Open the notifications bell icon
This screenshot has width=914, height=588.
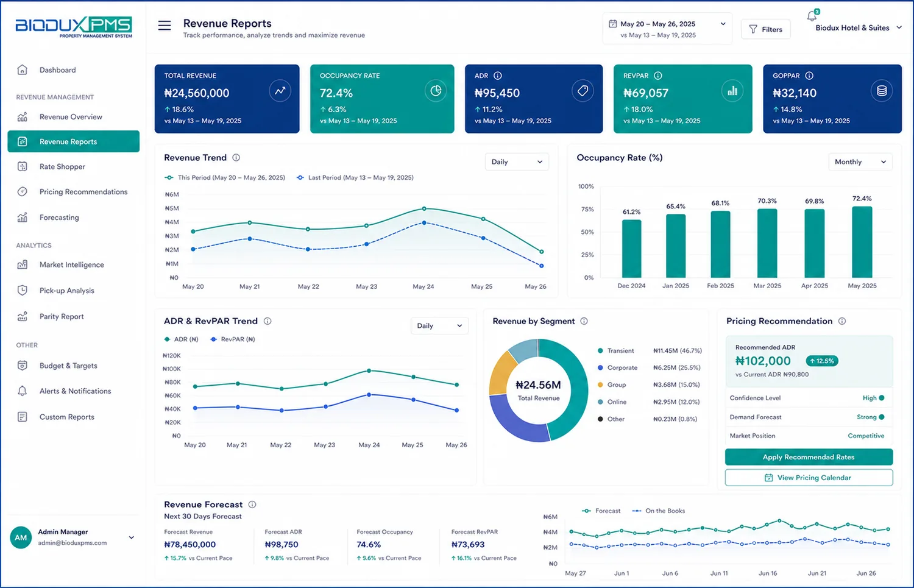tap(812, 16)
